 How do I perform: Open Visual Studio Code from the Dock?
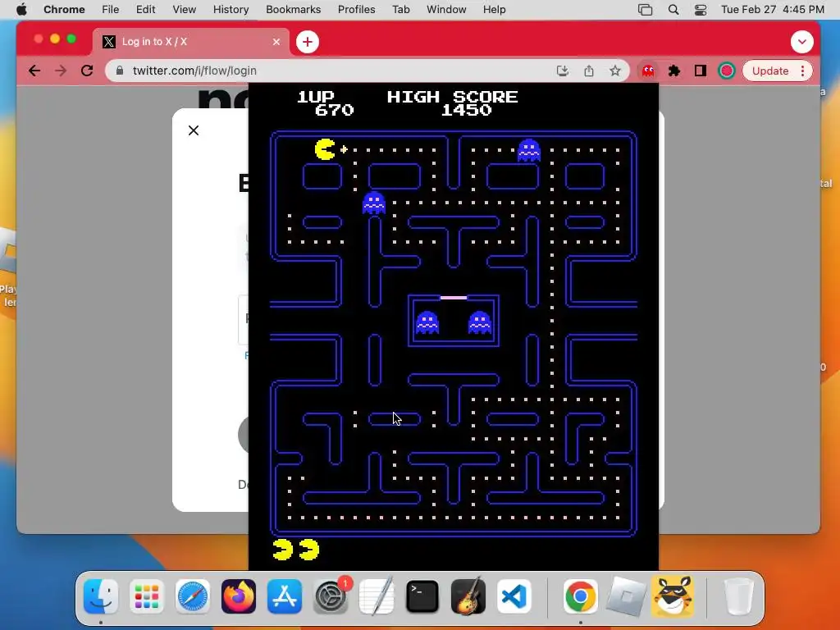point(514,596)
